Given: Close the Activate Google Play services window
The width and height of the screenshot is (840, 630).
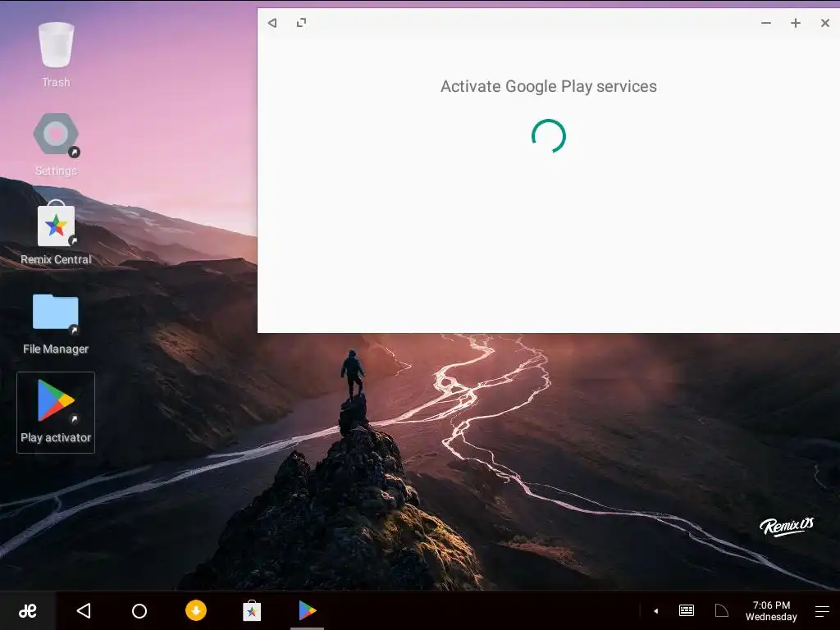Looking at the screenshot, I should pyautogui.click(x=825, y=23).
